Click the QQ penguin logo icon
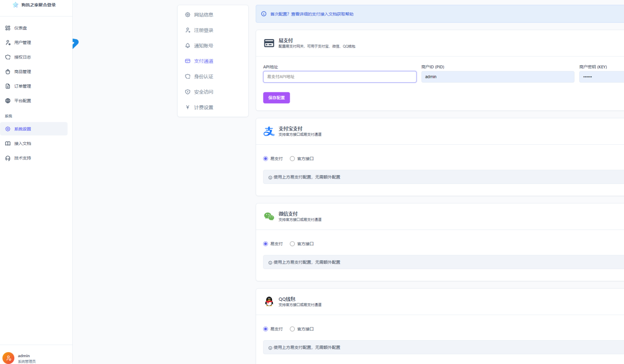624x364 pixels. pyautogui.click(x=269, y=301)
